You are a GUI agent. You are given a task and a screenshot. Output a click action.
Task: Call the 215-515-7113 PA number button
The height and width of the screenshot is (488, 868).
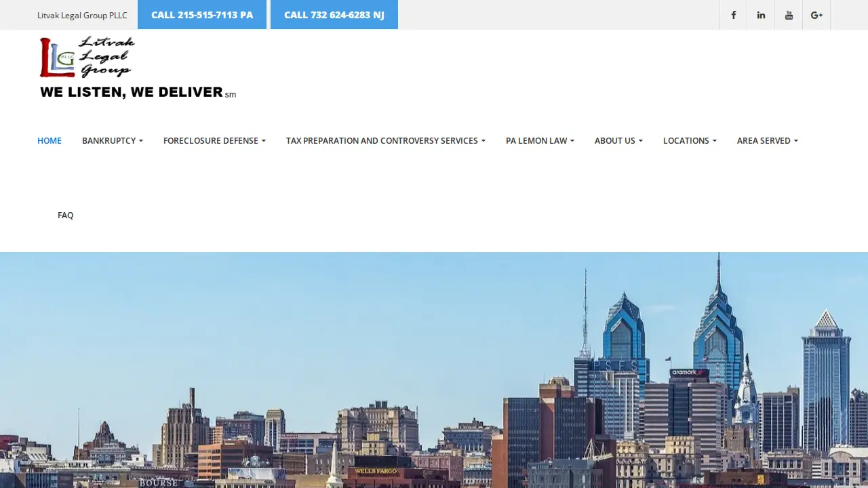click(x=202, y=15)
